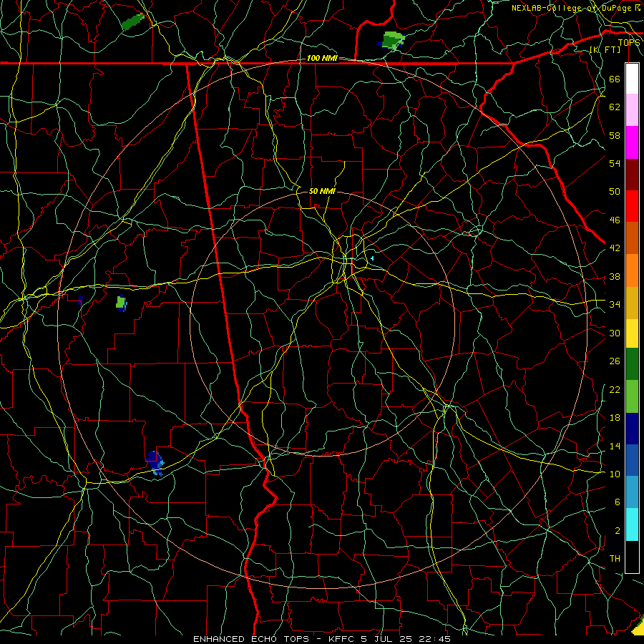Select the medium blue legend band
644x644 pixels.
click(x=632, y=460)
